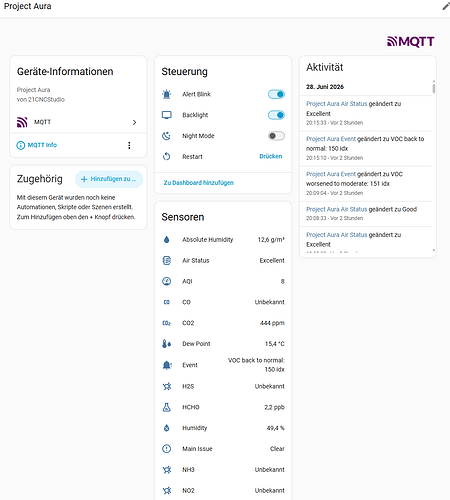Click Zu Dashboard hinzufügen link

click(x=199, y=183)
